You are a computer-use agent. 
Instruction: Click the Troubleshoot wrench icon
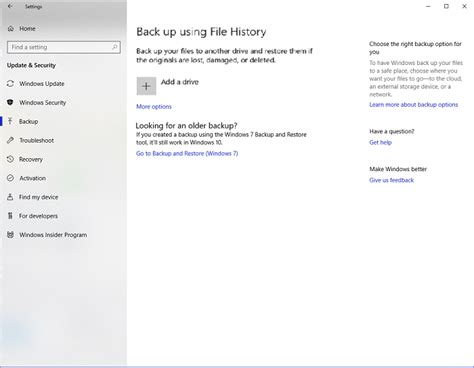tap(10, 140)
